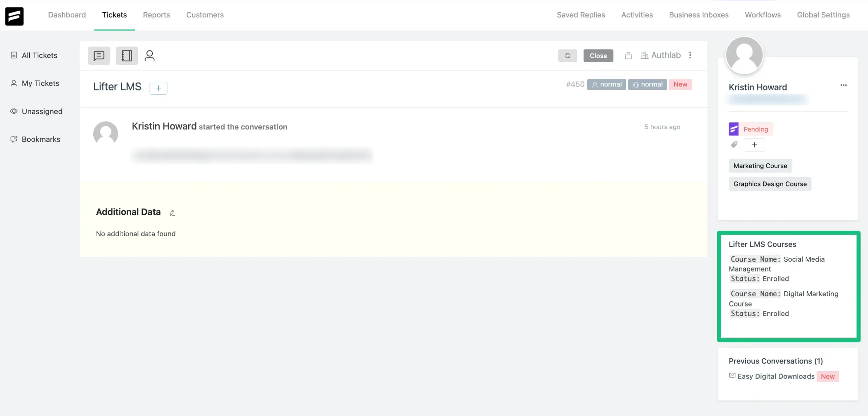Click the No additional data found text

tap(136, 234)
